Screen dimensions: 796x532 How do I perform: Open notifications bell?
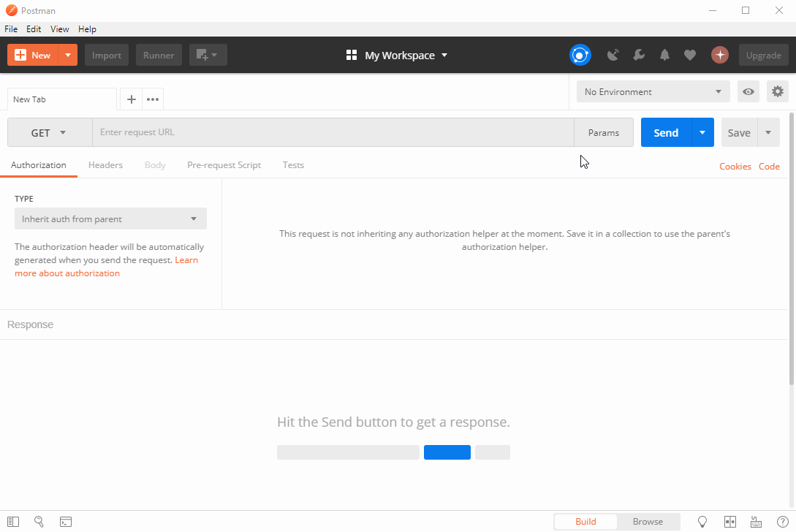[664, 55]
